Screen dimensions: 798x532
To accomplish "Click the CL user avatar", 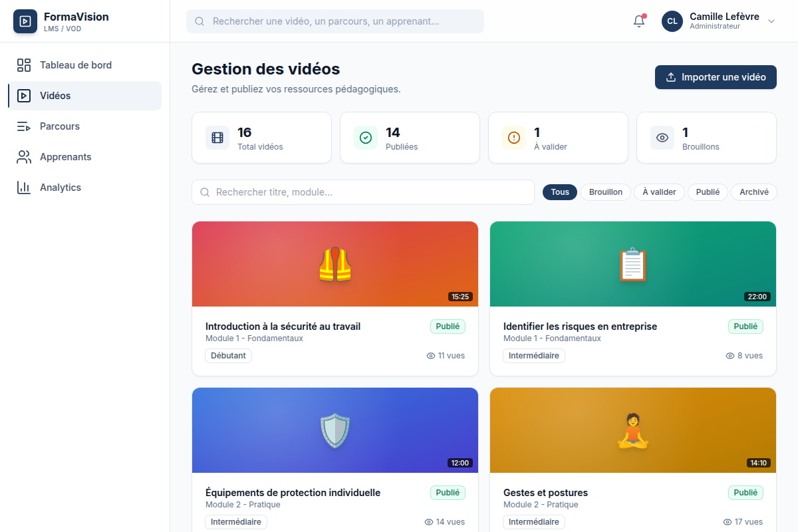I will 672,21.
